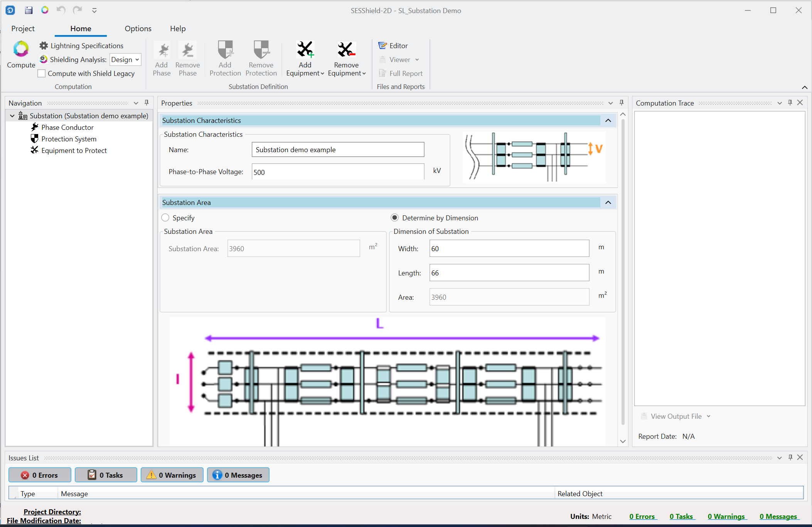The image size is (812, 527).
Task: Click the Phase Conductor tree item
Action: click(x=67, y=128)
